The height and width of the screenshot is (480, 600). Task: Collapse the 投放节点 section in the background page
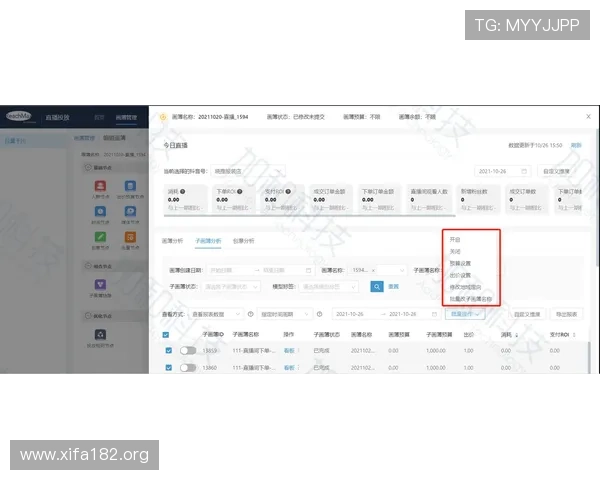pyautogui.click(x=88, y=315)
